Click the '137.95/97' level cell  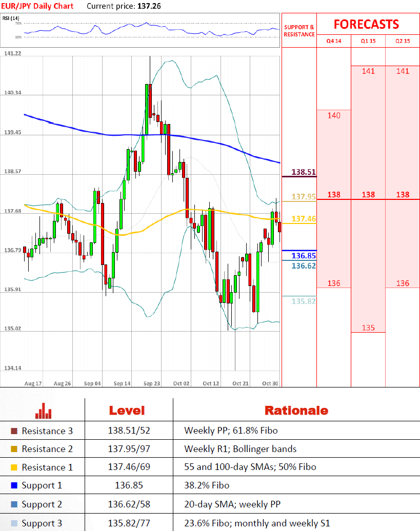point(129,448)
